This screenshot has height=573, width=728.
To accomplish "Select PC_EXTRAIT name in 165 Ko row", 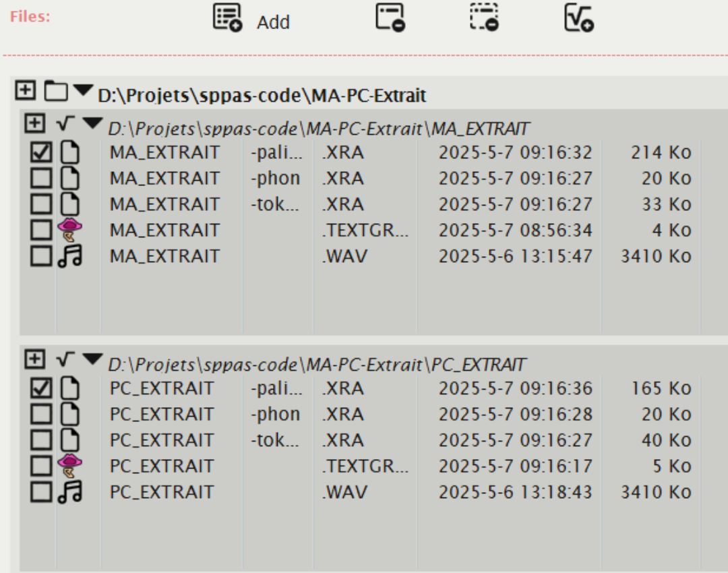I will coord(162,388).
